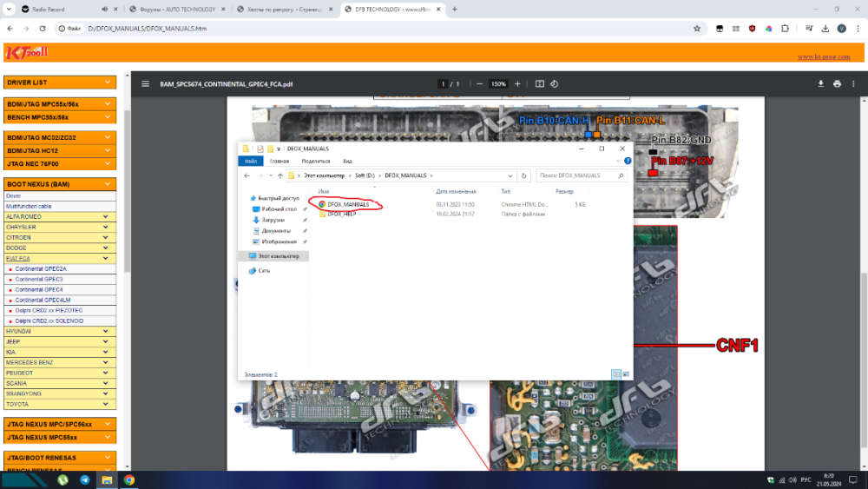Image resolution: width=868 pixels, height=489 pixels.
Task: Go up one folder in Explorer
Action: click(x=280, y=176)
